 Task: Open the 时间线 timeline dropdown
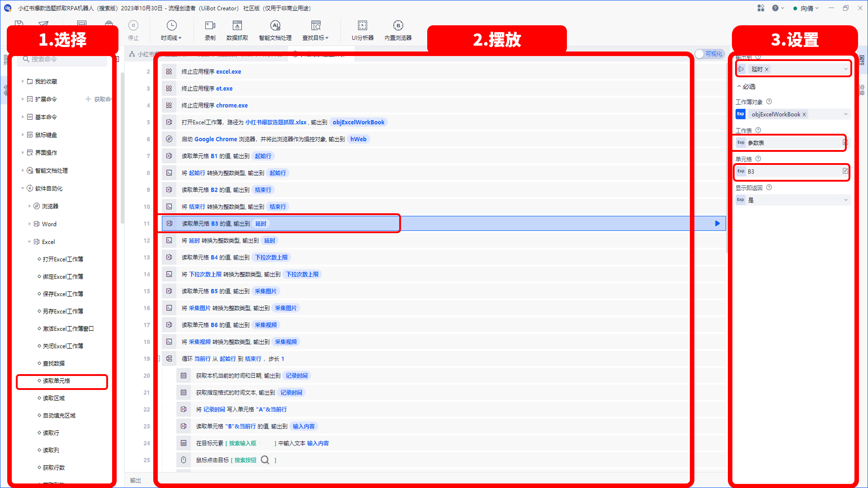[x=171, y=30]
